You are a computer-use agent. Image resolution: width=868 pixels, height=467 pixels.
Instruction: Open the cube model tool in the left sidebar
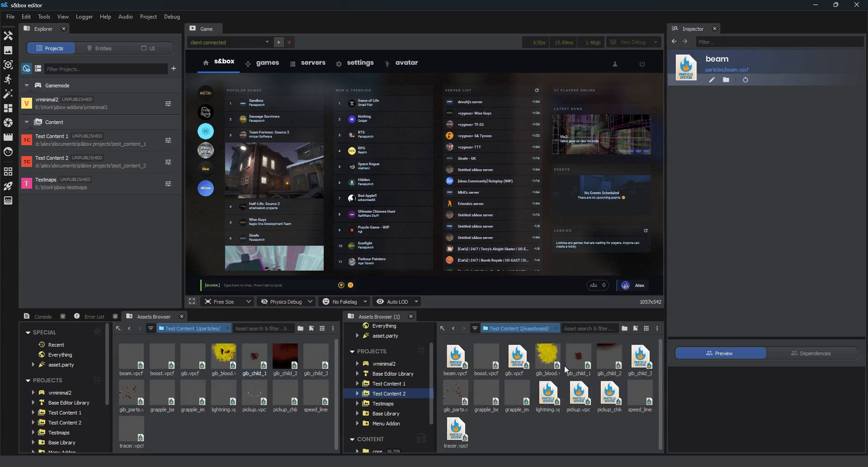coord(8,65)
